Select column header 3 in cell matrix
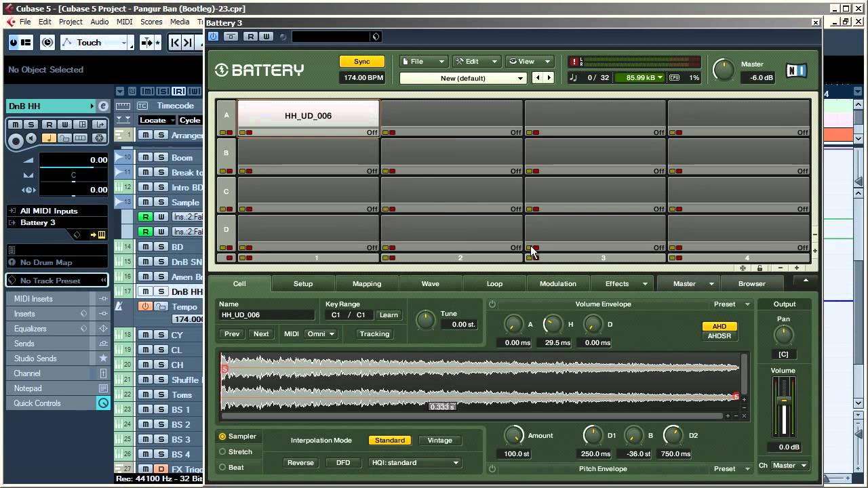 tap(603, 258)
